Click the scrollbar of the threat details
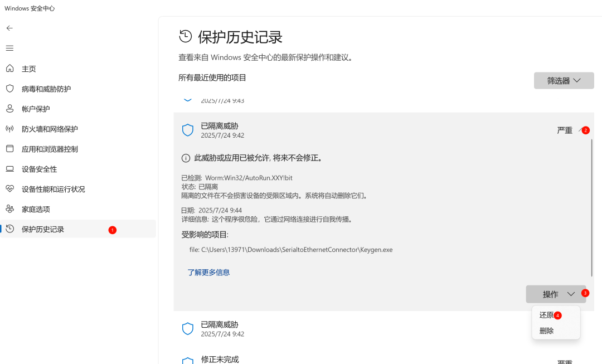 [x=591, y=207]
